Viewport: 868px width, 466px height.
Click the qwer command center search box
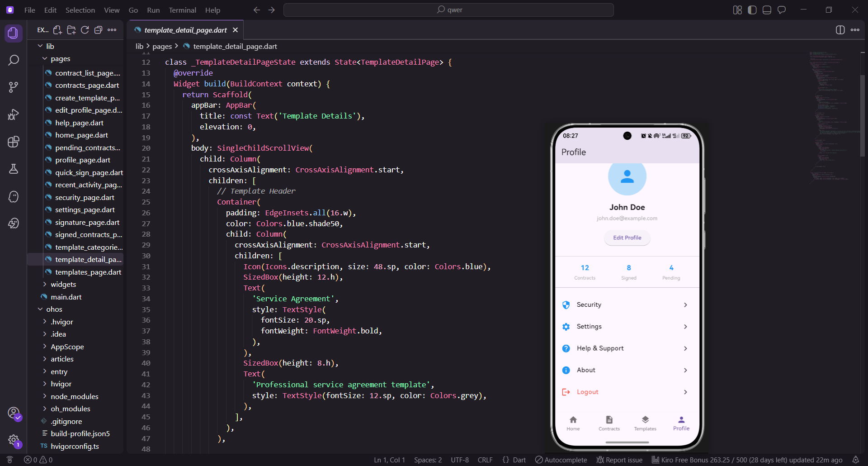(x=448, y=10)
